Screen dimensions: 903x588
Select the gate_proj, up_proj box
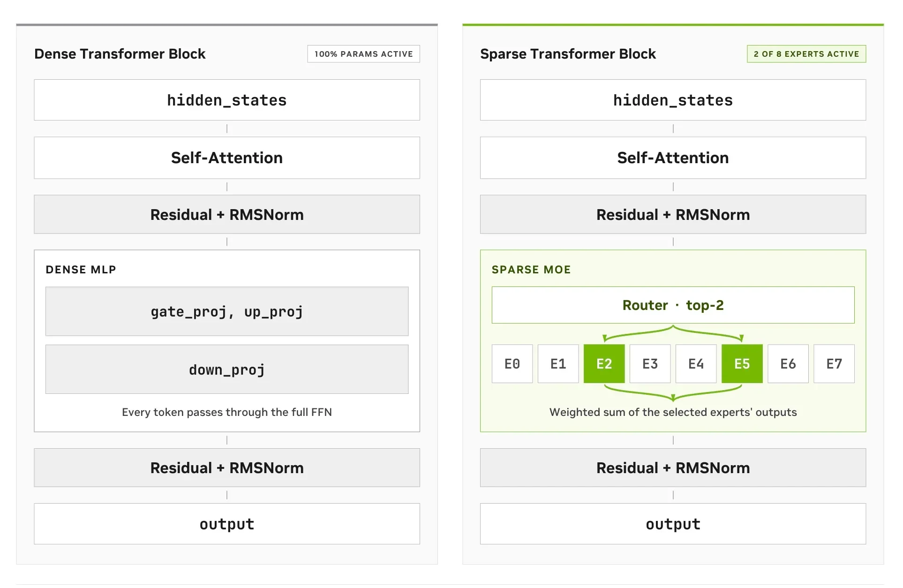pyautogui.click(x=227, y=311)
